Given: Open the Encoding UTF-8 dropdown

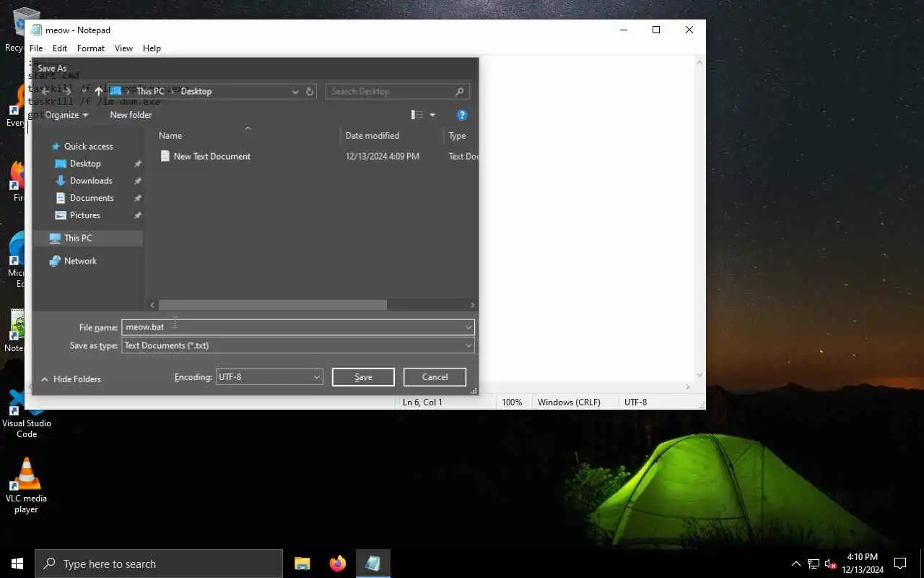Looking at the screenshot, I should [269, 377].
